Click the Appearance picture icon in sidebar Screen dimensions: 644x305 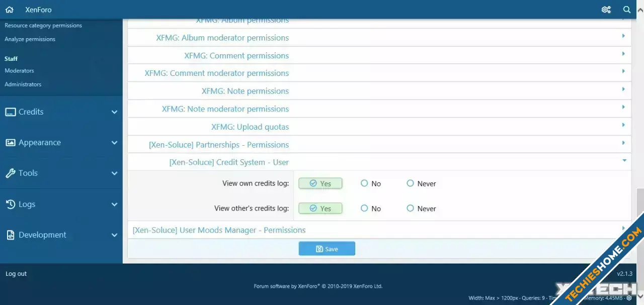(11, 143)
